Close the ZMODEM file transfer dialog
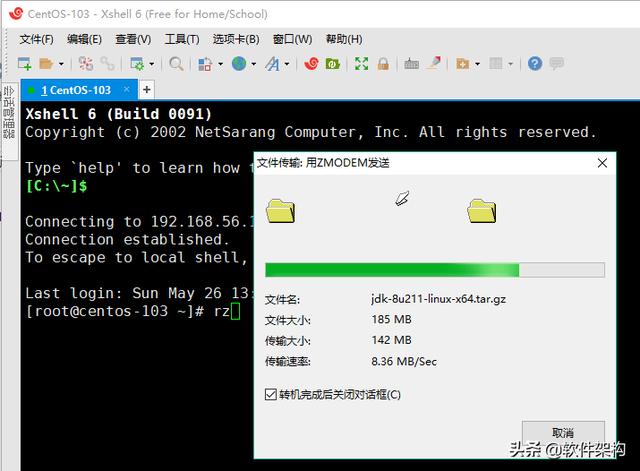 [x=602, y=163]
